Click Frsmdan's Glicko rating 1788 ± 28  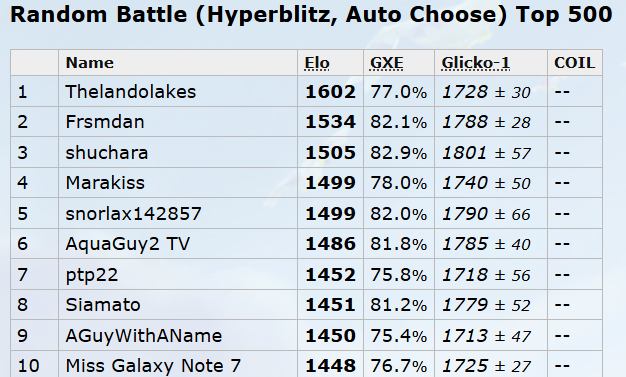[x=486, y=122]
